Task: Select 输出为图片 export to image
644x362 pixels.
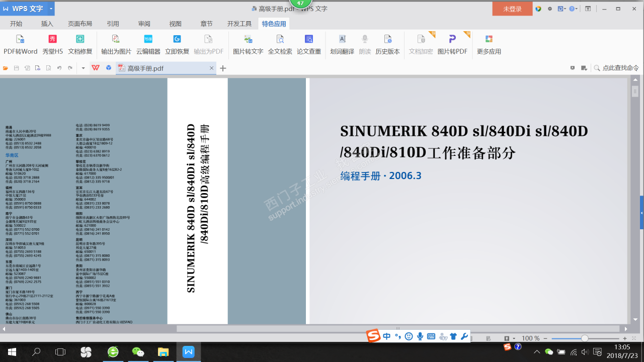Action: click(x=116, y=45)
